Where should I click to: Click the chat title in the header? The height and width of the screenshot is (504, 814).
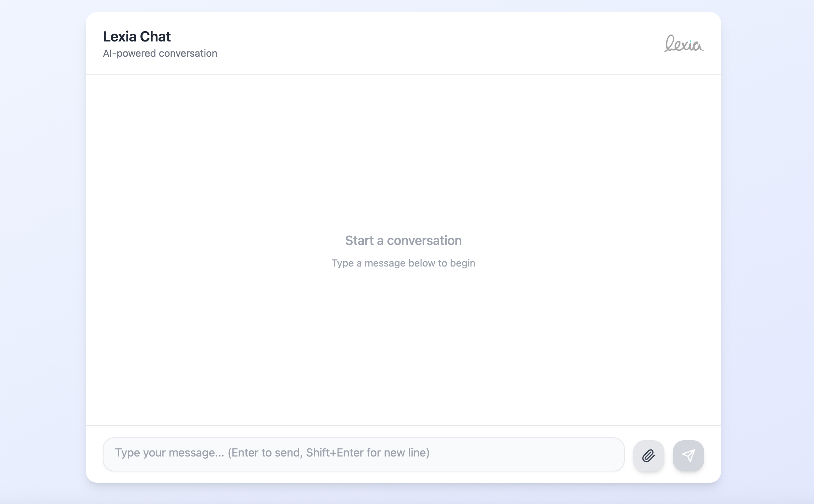coord(137,37)
